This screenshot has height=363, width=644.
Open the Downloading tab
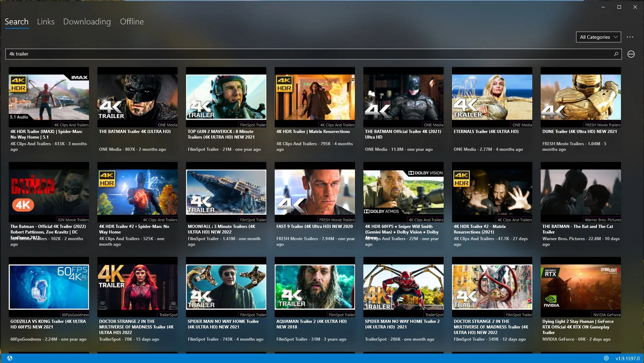[x=87, y=22]
